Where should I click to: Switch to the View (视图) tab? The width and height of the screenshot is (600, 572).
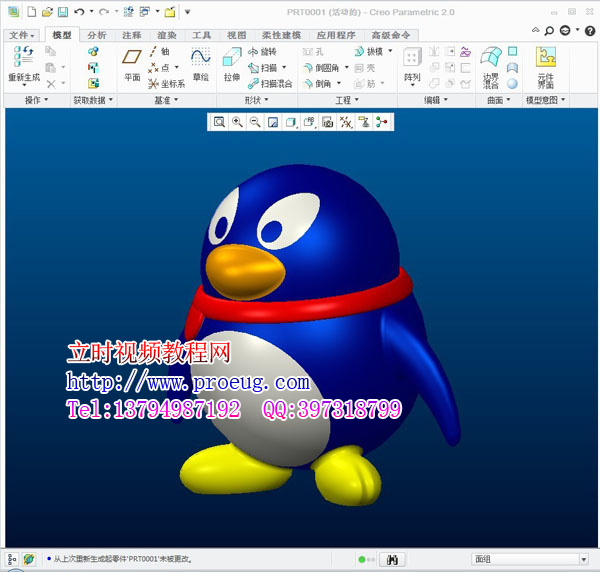236,35
